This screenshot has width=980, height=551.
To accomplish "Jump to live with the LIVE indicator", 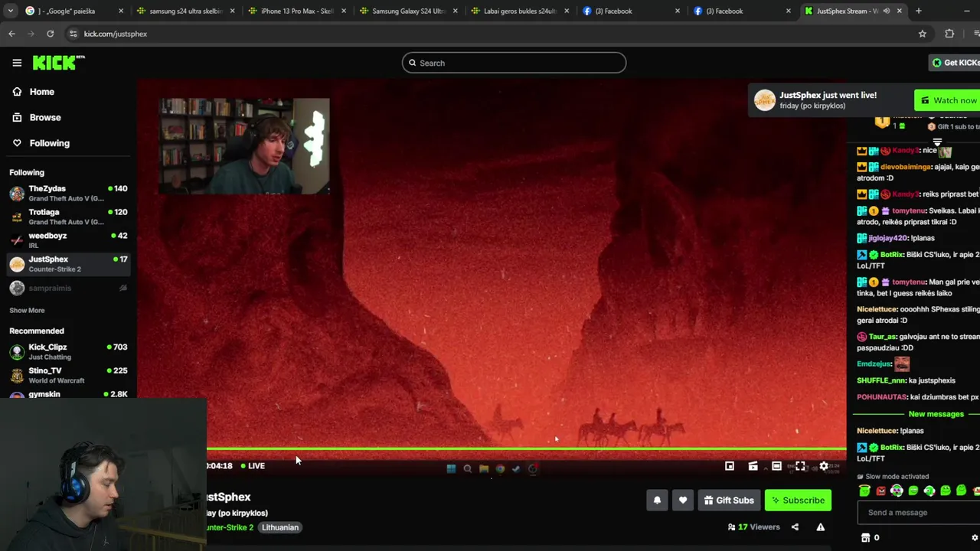I will [253, 466].
